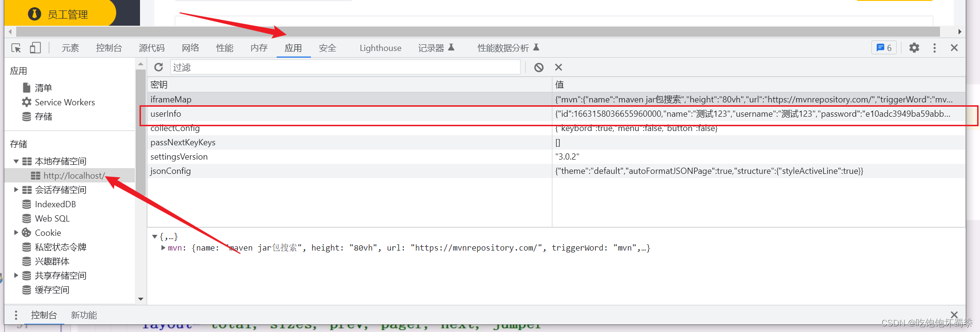Click the "3.0.2" value cell
The width and height of the screenshot is (980, 332).
tap(759, 156)
